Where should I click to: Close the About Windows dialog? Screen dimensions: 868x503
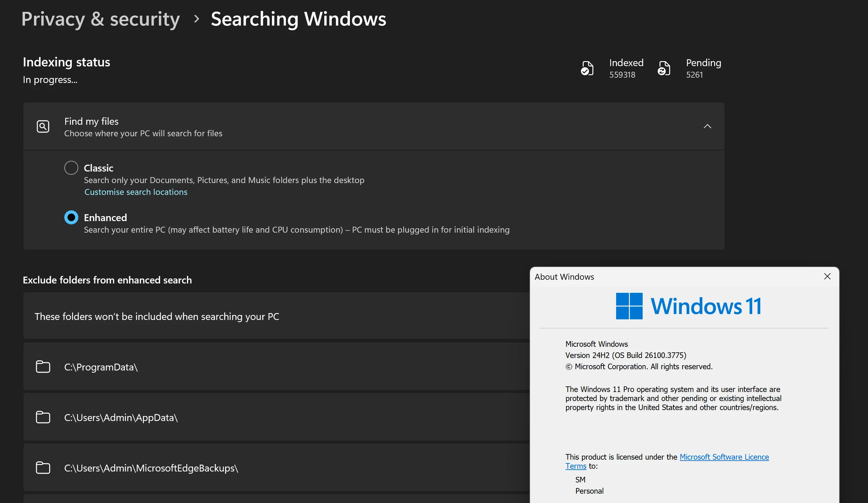(x=827, y=277)
